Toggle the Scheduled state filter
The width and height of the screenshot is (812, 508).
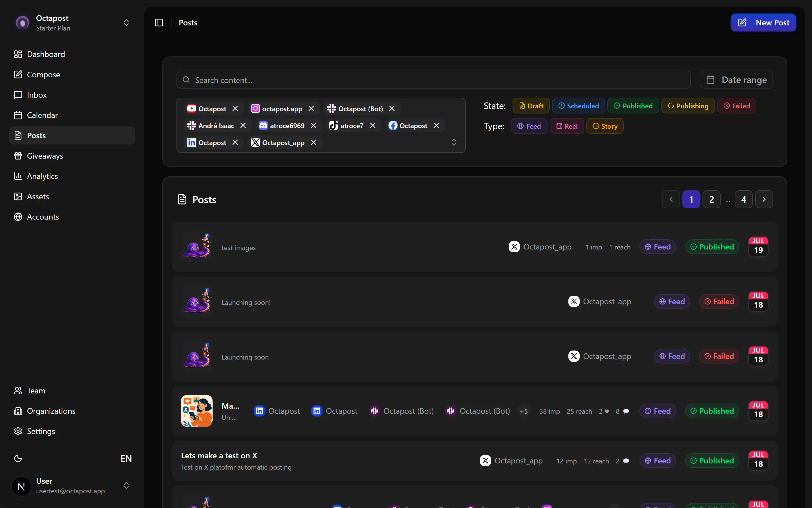tap(579, 106)
